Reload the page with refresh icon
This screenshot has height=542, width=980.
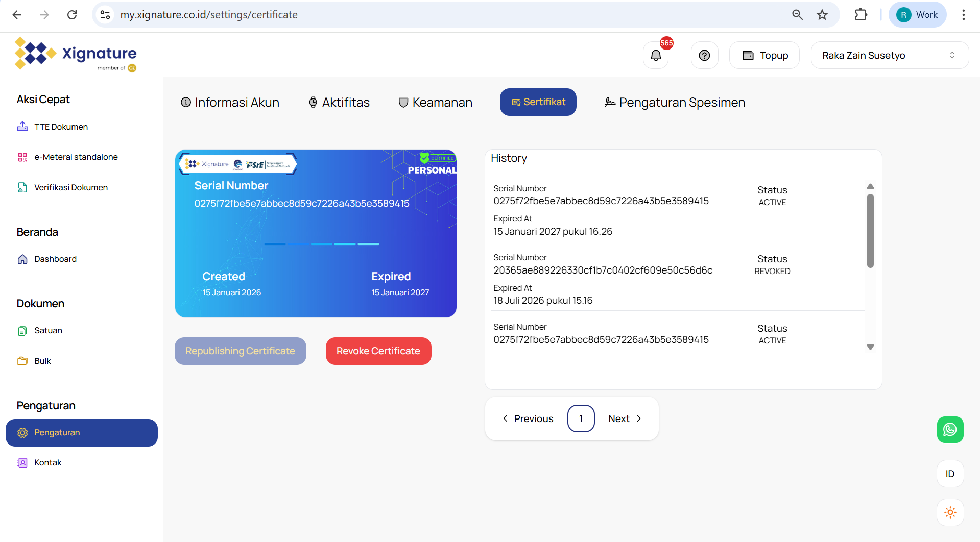pyautogui.click(x=72, y=15)
